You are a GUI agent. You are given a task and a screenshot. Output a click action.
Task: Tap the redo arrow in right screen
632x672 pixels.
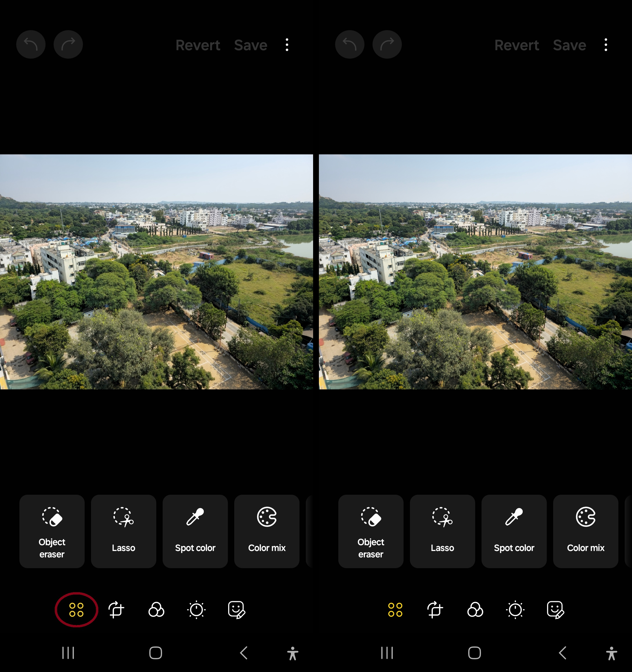pyautogui.click(x=387, y=45)
